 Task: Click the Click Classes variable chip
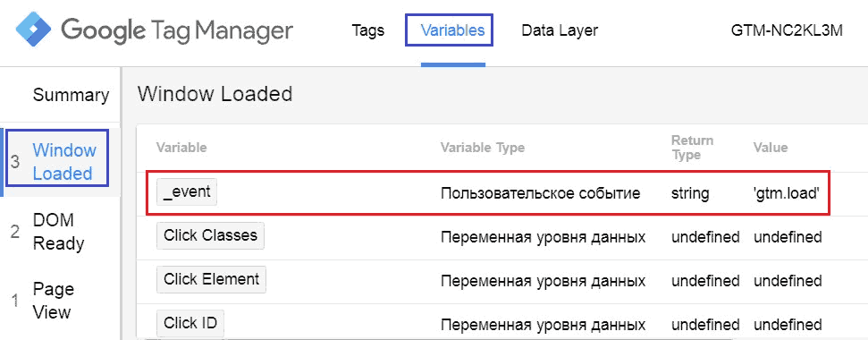(210, 235)
